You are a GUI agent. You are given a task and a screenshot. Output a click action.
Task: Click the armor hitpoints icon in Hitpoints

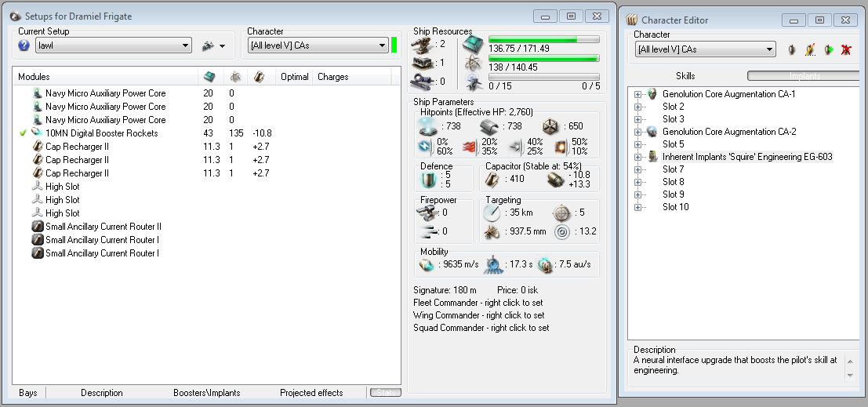[x=489, y=126]
